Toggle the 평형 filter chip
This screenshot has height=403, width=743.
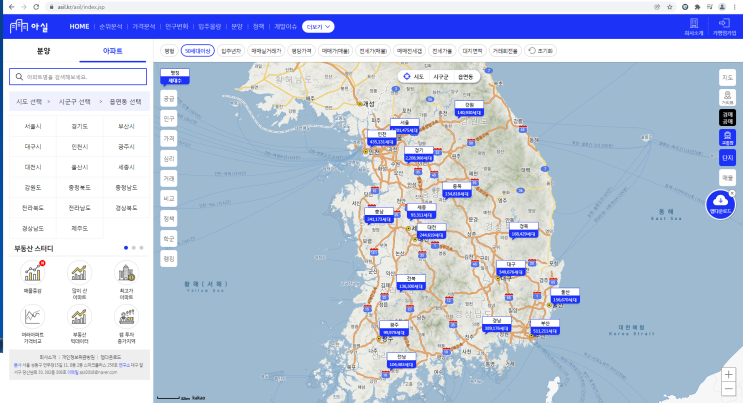click(169, 51)
